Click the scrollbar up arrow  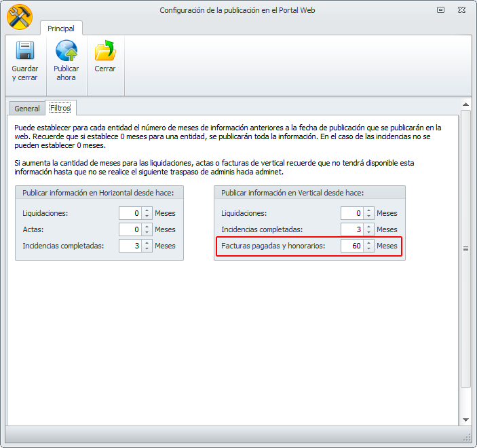(465, 105)
